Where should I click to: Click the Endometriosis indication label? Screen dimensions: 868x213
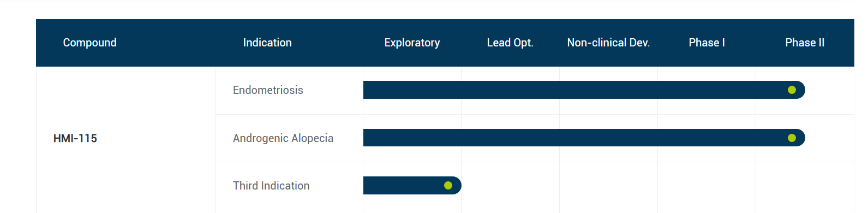pyautogui.click(x=268, y=90)
